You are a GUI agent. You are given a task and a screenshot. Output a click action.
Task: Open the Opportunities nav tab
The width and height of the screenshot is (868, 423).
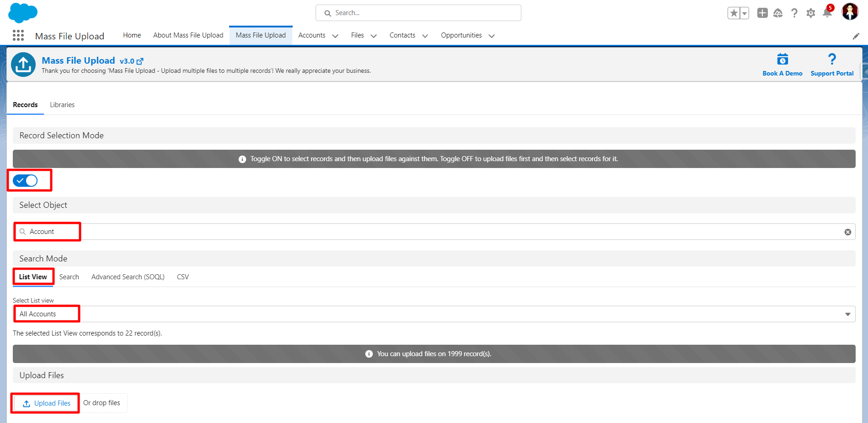pyautogui.click(x=461, y=35)
